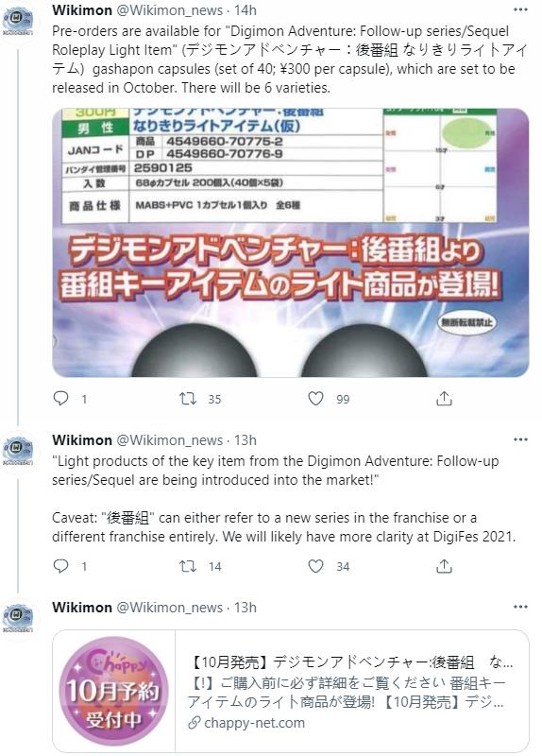
Task: Open @Wikimon_news handle on second tweet
Action: 170,440
